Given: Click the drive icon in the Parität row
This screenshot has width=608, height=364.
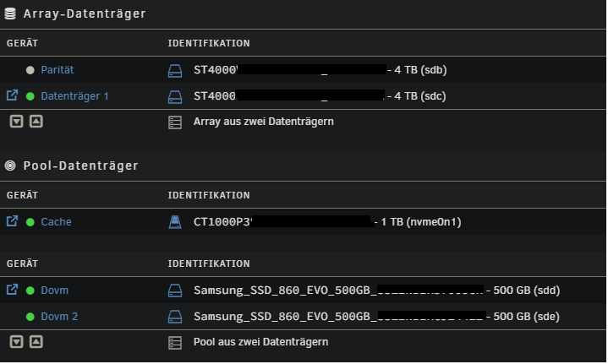Looking at the screenshot, I should [175, 71].
